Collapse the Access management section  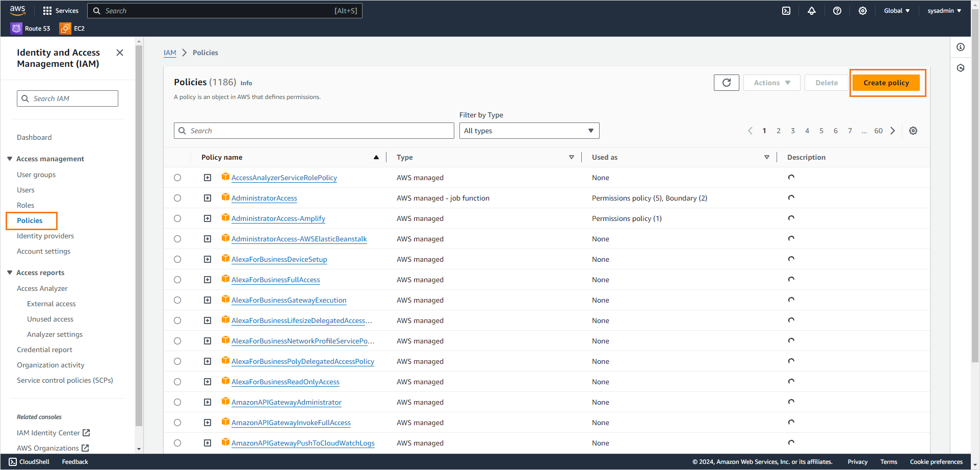pyautogui.click(x=10, y=159)
